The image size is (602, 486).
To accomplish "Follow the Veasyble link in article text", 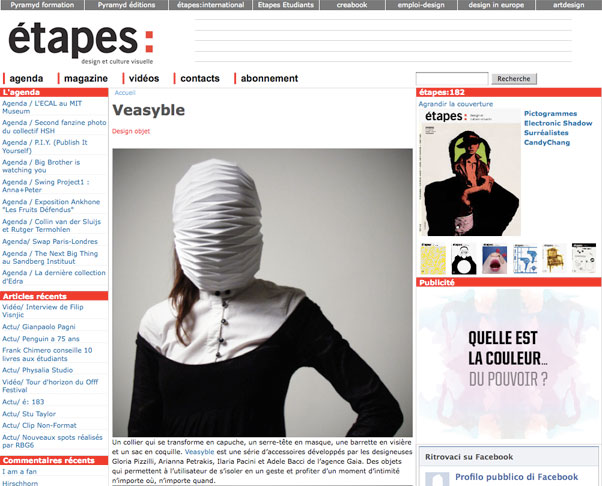I will 199,452.
